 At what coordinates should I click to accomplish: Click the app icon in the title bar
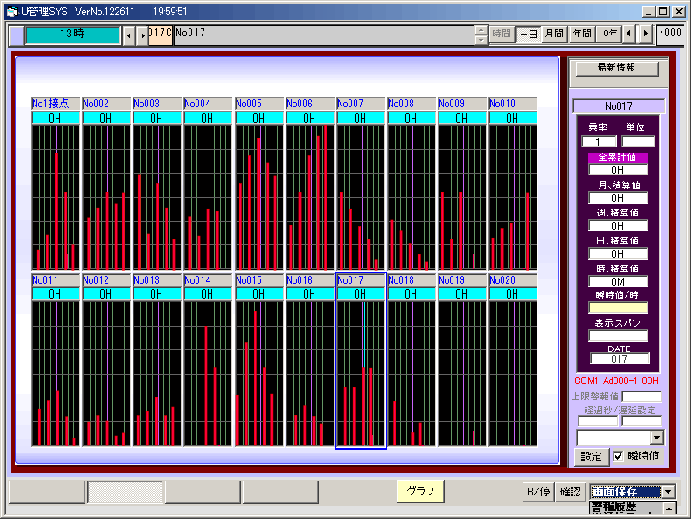point(12,11)
